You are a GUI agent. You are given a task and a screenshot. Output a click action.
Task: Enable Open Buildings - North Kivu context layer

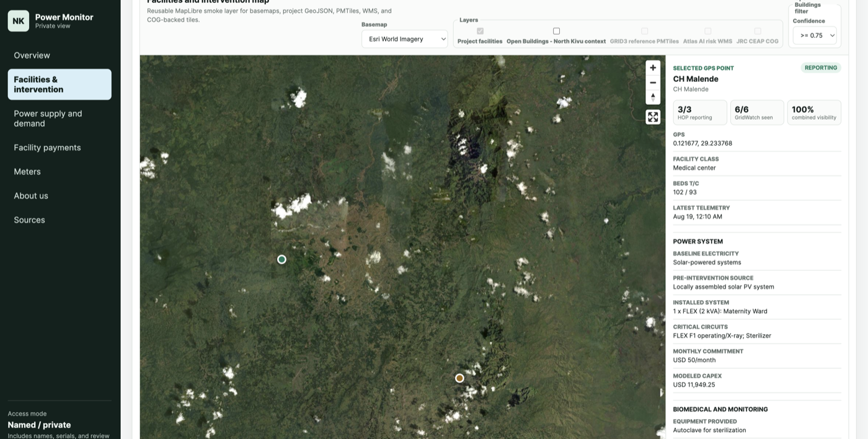pos(556,31)
